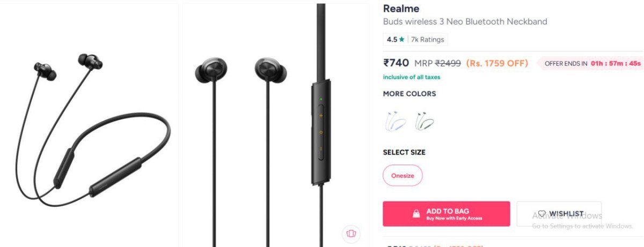The image size is (644, 247).
Task: Click the offer ends countdown timer
Action: [616, 63]
